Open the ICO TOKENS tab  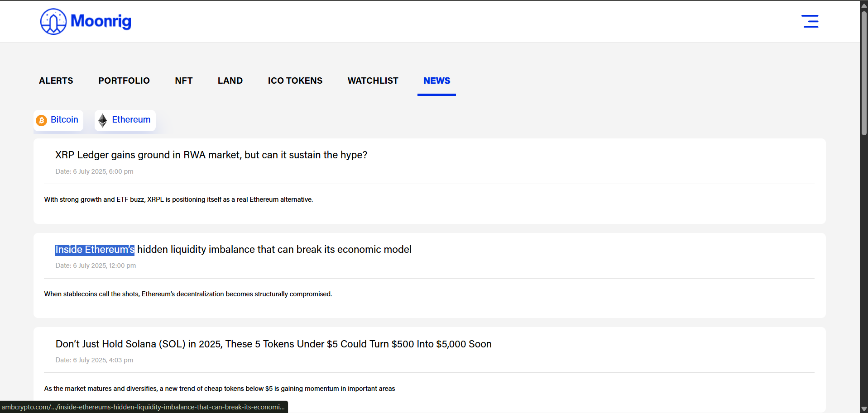tap(295, 81)
